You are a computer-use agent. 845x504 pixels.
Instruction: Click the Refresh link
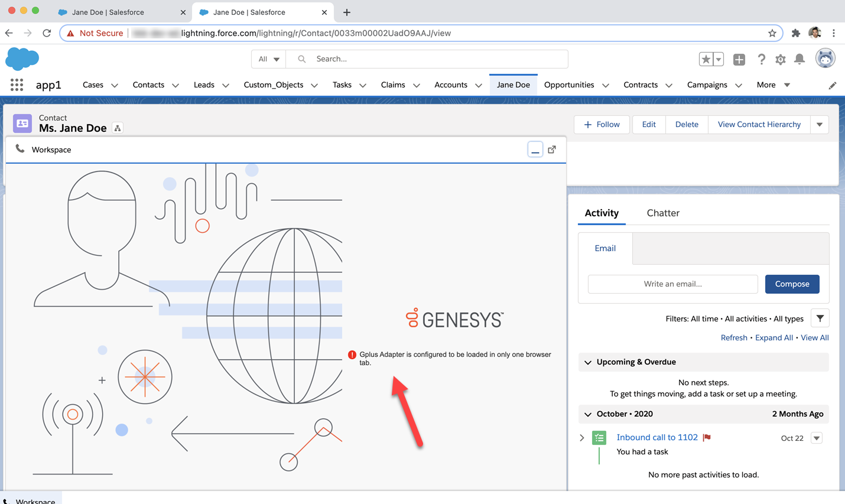coord(734,337)
